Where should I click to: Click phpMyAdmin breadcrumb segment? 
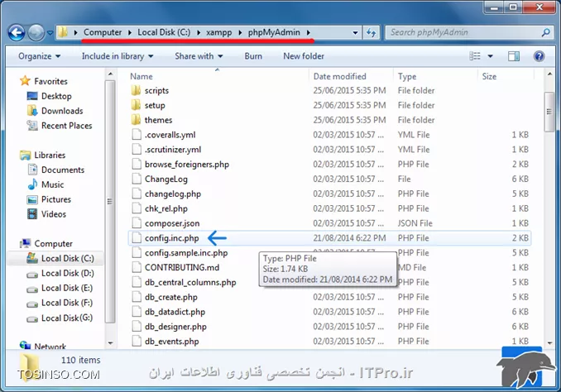coord(274,32)
